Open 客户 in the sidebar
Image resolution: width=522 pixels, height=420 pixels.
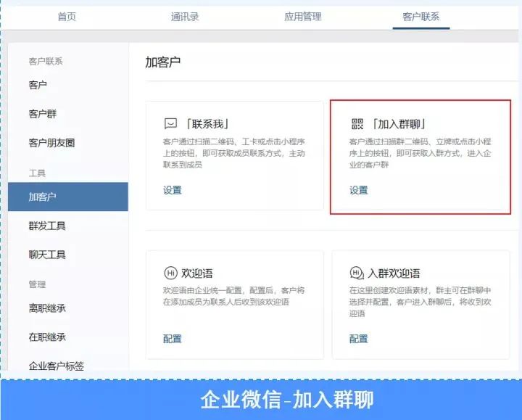pos(38,86)
